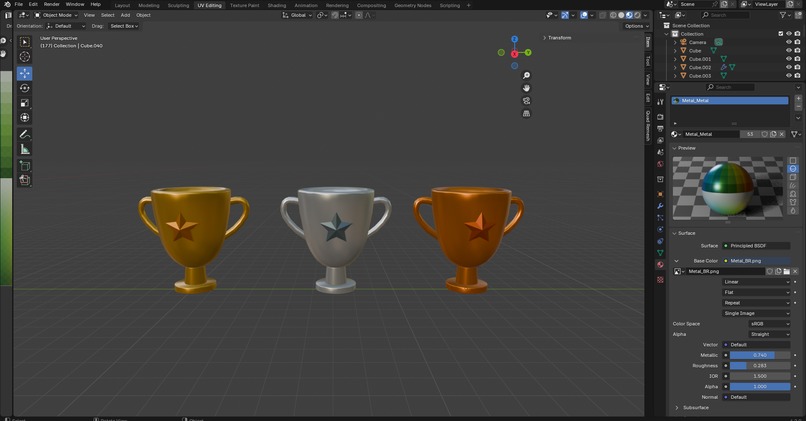Viewport: 806px width, 421px height.
Task: Switch to Texture Paint workspace tab
Action: point(244,5)
